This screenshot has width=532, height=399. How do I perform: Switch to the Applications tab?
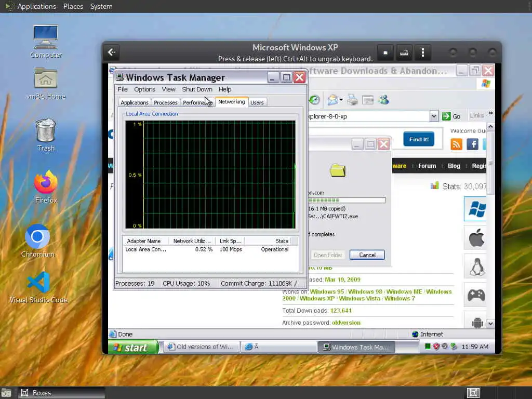tap(135, 102)
